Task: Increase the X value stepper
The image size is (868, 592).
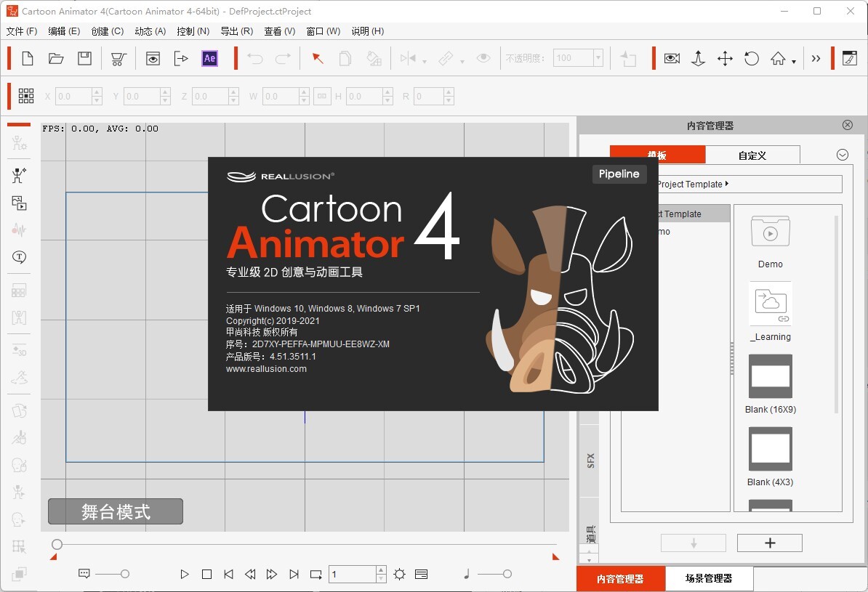Action: coord(97,92)
